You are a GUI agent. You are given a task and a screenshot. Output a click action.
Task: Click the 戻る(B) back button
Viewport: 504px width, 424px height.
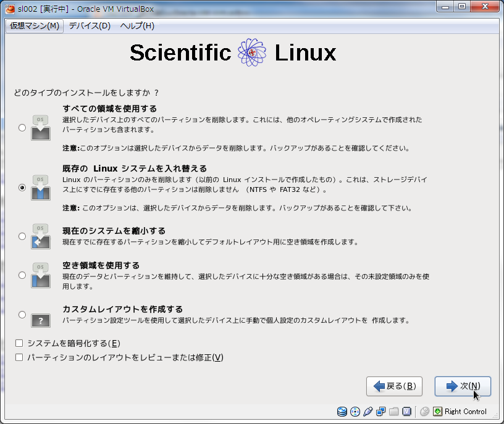click(x=395, y=386)
